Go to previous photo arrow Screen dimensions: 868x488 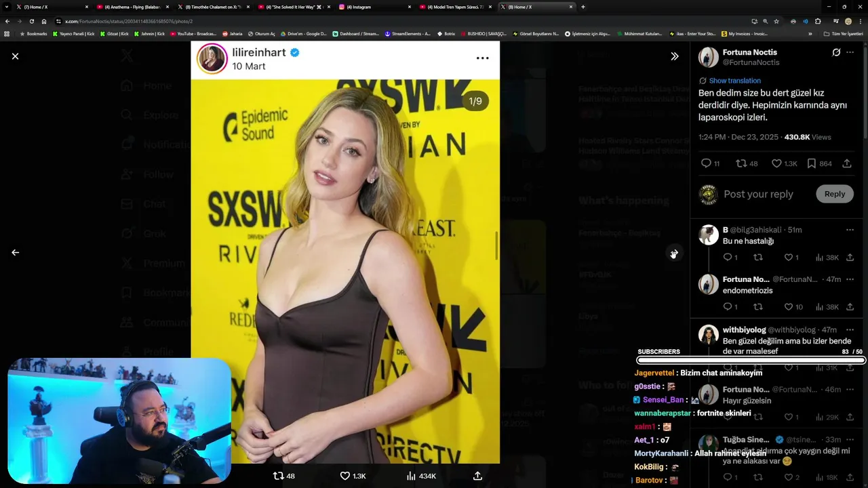tap(15, 252)
